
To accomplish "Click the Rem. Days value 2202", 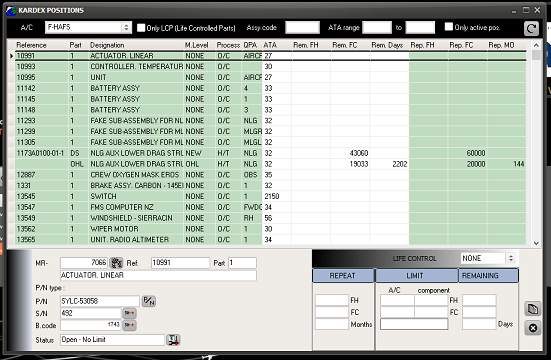I will pyautogui.click(x=400, y=164).
